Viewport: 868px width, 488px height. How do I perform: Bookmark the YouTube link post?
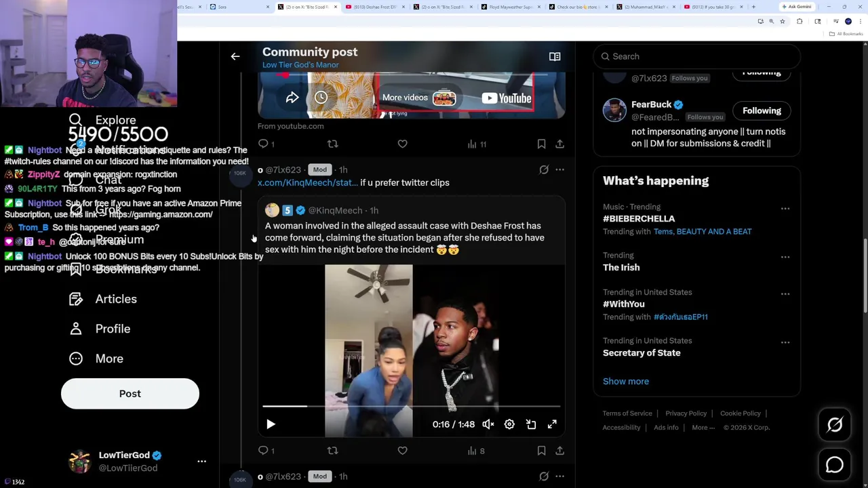pyautogui.click(x=541, y=144)
